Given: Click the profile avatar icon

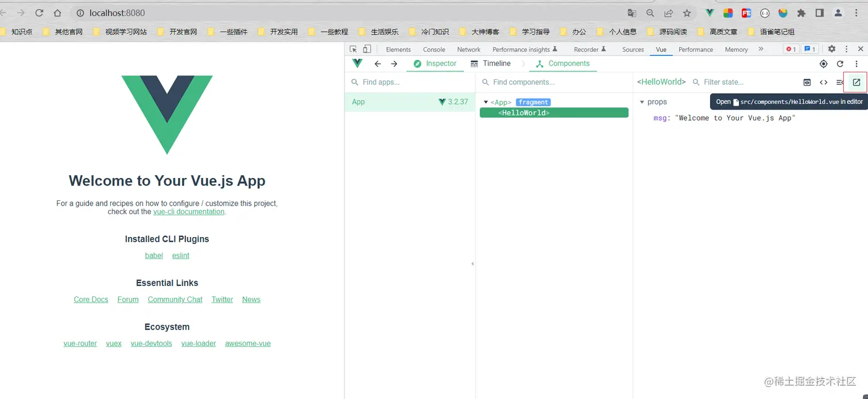Looking at the screenshot, I should (x=838, y=13).
